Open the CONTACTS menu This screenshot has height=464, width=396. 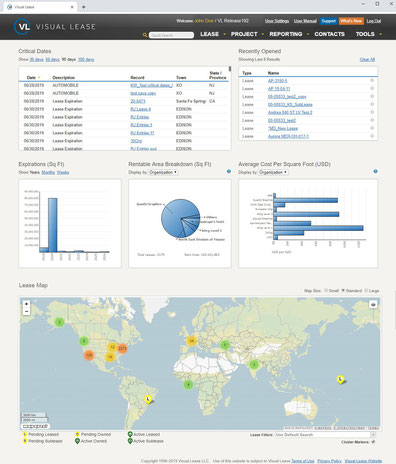point(329,34)
